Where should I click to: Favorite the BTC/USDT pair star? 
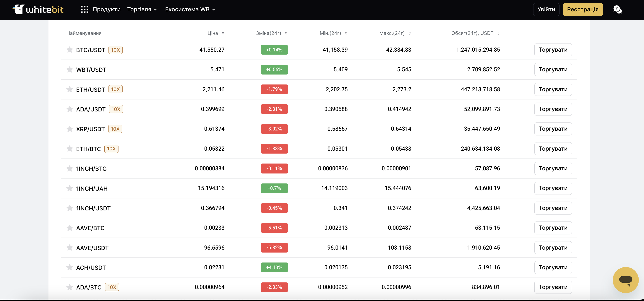(x=70, y=50)
